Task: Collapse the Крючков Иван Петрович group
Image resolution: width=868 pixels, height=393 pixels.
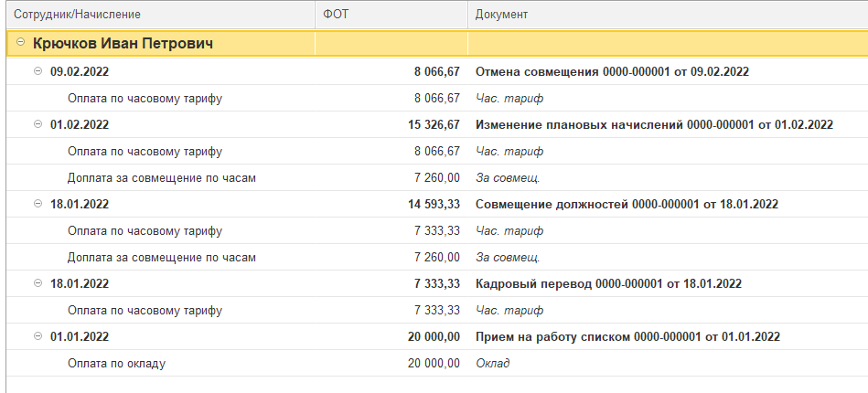Action: pyautogui.click(x=20, y=43)
